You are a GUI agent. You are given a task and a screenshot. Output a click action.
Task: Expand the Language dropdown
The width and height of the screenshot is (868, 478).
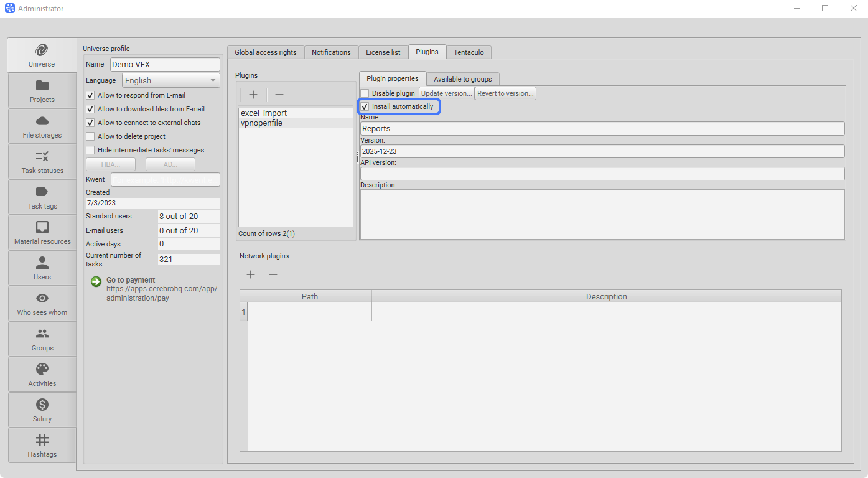pos(171,80)
